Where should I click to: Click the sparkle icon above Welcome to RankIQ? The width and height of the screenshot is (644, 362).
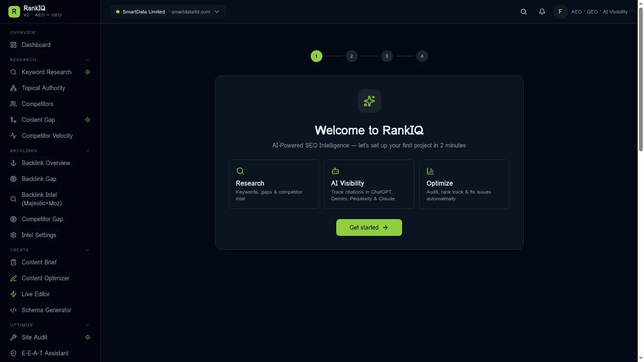pos(369,101)
